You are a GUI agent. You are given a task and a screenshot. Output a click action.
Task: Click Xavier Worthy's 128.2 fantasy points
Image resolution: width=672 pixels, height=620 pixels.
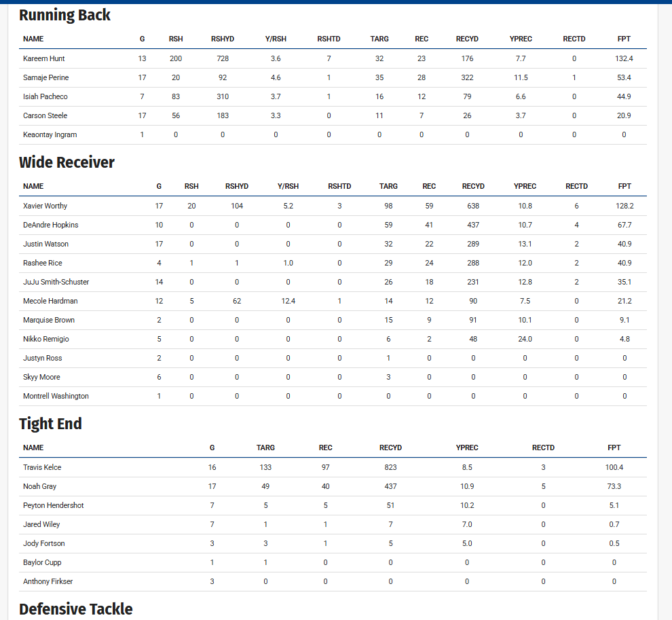click(x=624, y=206)
